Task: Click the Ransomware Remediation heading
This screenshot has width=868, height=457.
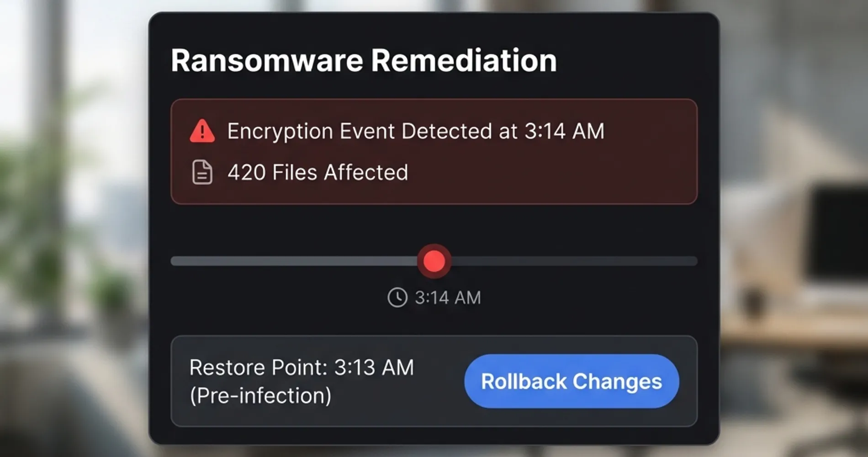Action: click(x=364, y=60)
